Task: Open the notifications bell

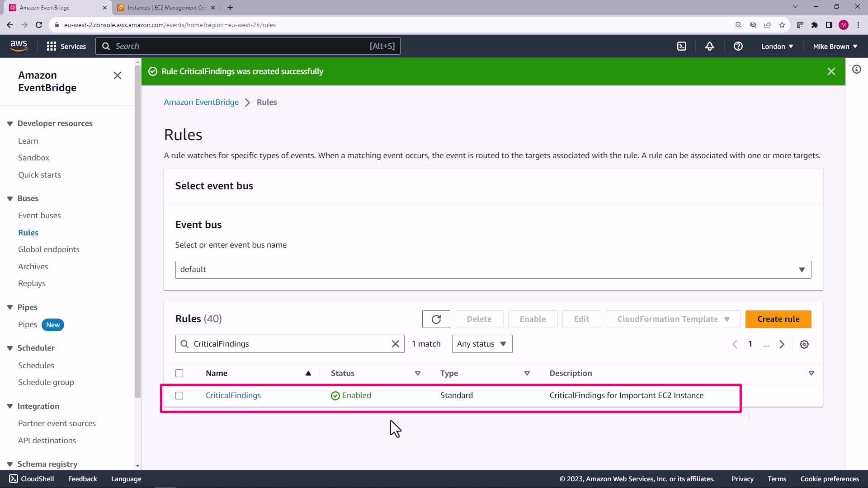Action: 710,46
